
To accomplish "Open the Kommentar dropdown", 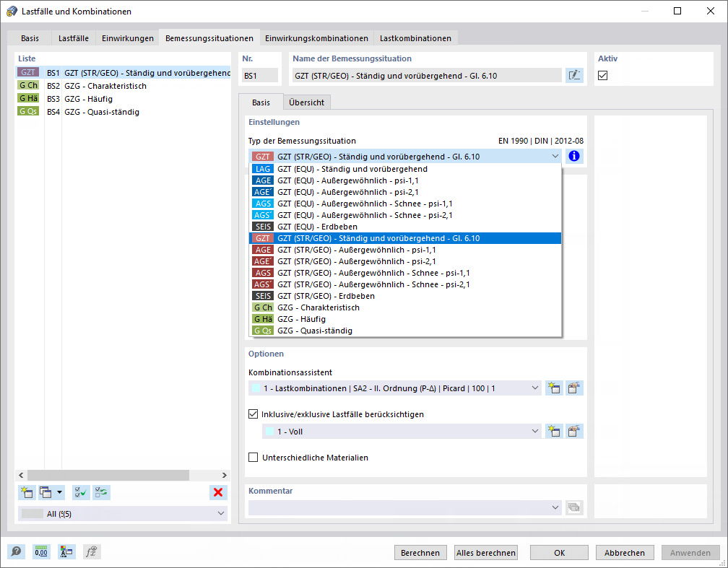I will point(555,507).
